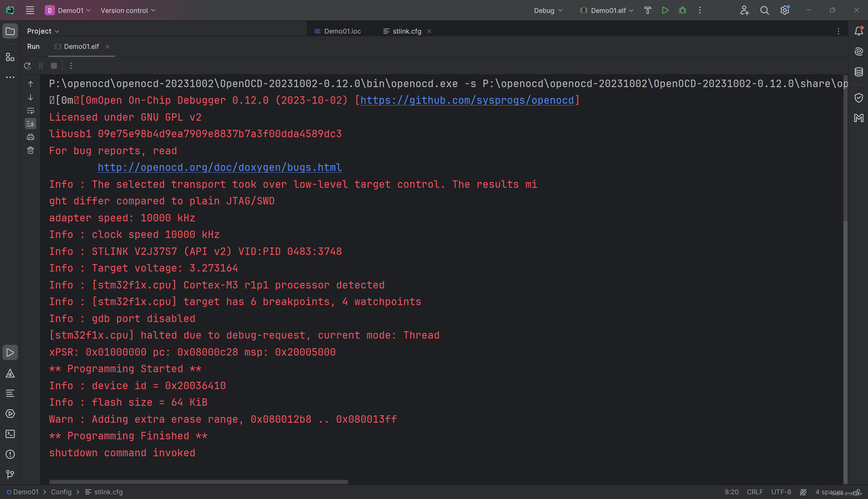The height and width of the screenshot is (499, 868).
Task: Open the Makefile M tool icon
Action: pyautogui.click(x=858, y=118)
